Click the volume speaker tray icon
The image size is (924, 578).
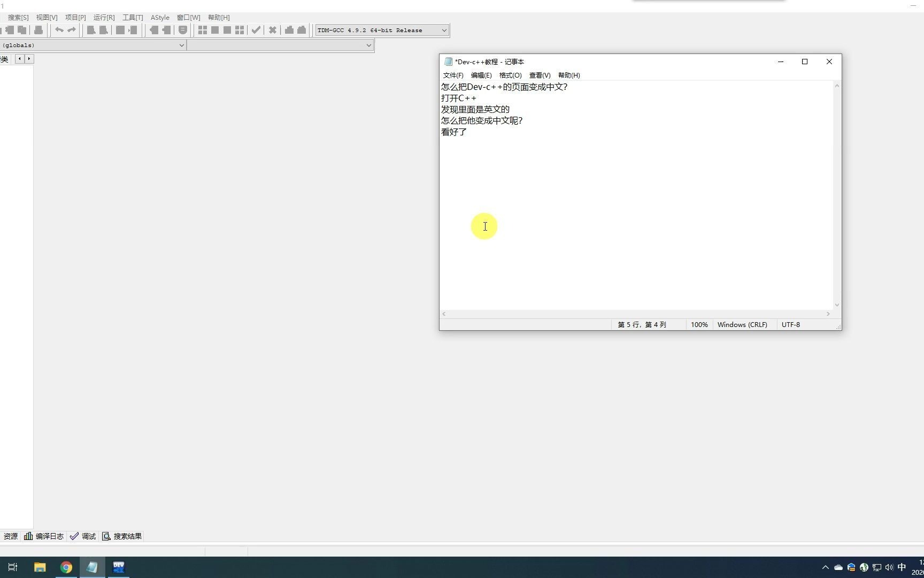pyautogui.click(x=889, y=567)
